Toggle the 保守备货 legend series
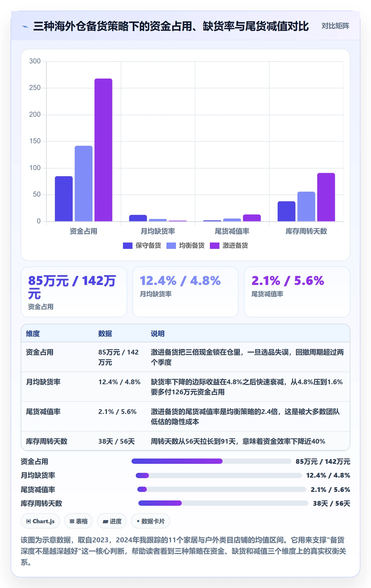Screen dimensions: 371x588 (142, 246)
